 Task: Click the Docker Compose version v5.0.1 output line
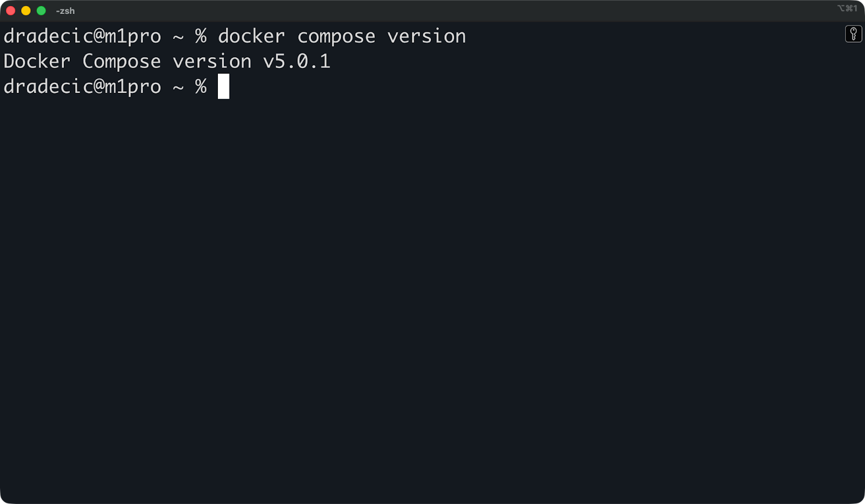[x=167, y=61]
